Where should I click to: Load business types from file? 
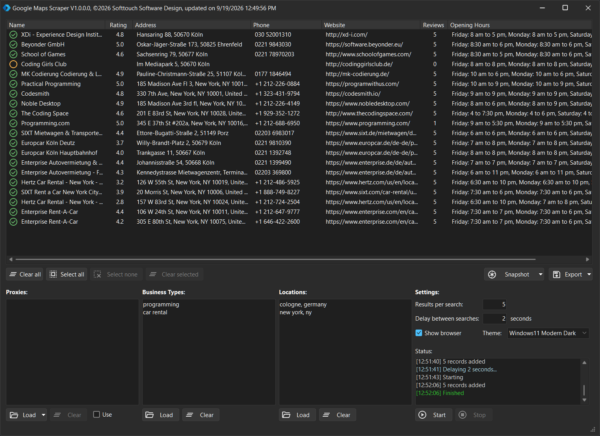[161, 415]
